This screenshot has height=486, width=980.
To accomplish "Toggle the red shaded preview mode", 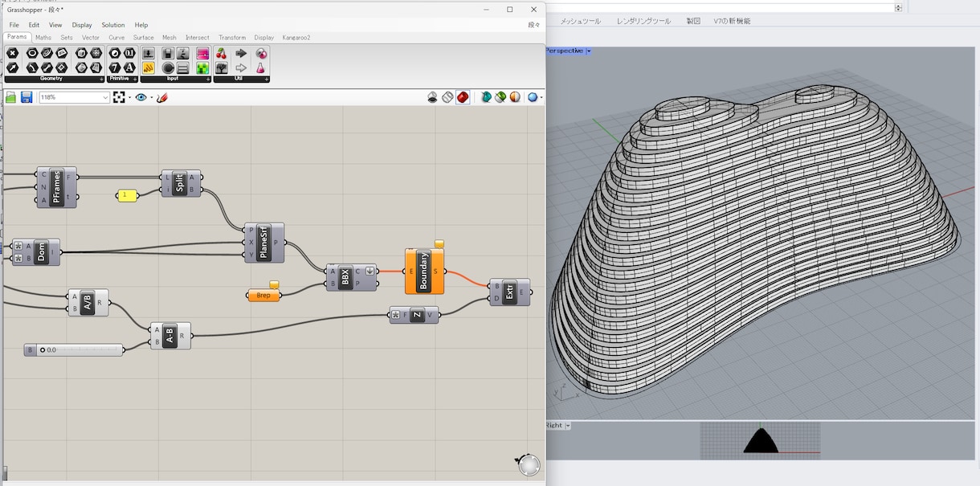I will coord(463,97).
